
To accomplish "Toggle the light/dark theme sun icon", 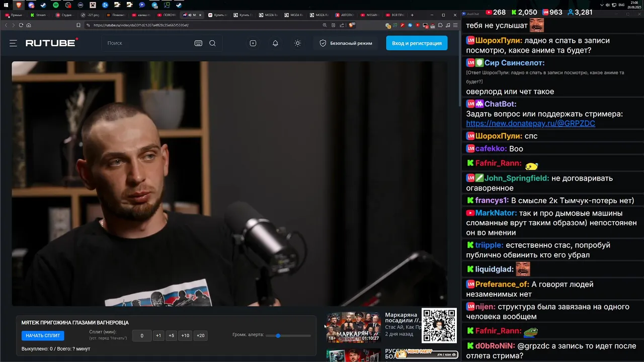I will pyautogui.click(x=298, y=43).
